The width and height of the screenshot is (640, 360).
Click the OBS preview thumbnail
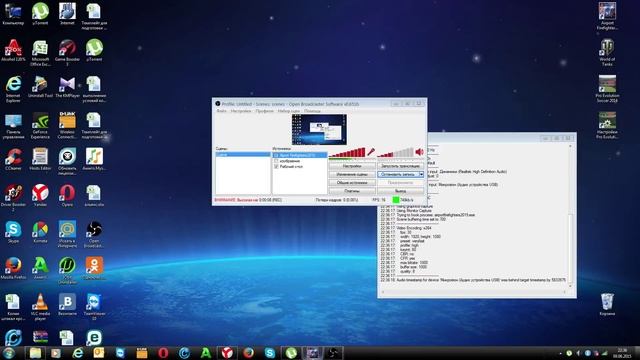coord(319,129)
